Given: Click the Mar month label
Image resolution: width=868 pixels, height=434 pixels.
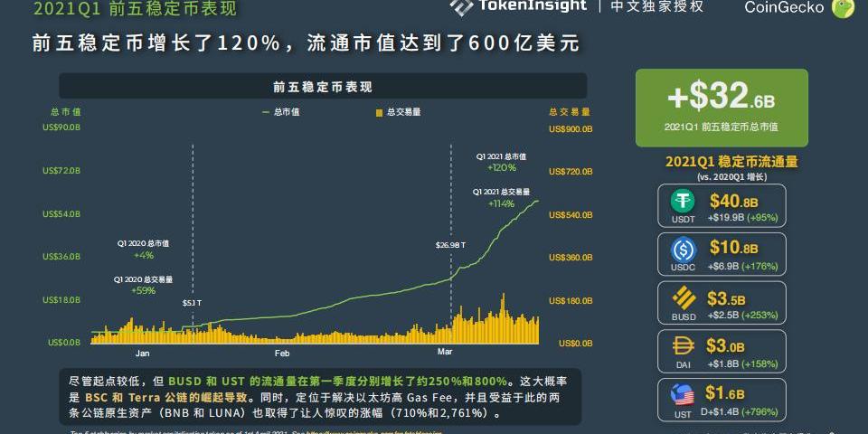Looking at the screenshot, I should (445, 352).
